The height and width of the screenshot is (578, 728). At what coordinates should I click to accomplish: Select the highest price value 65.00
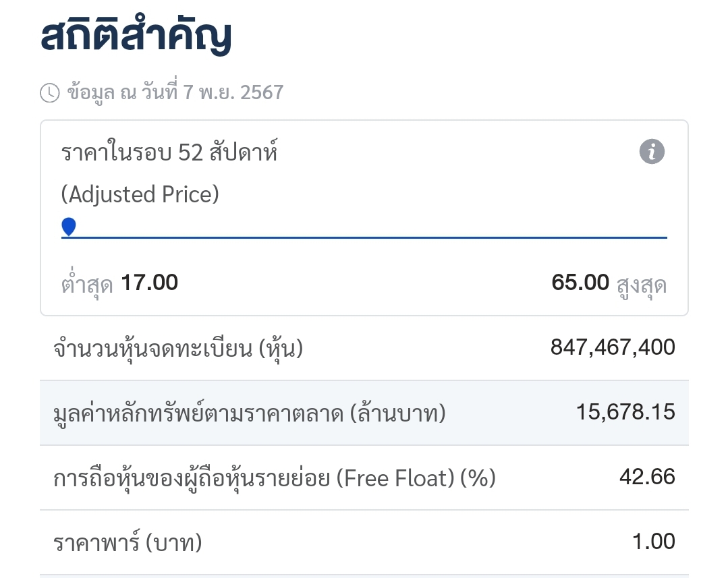tap(580, 283)
